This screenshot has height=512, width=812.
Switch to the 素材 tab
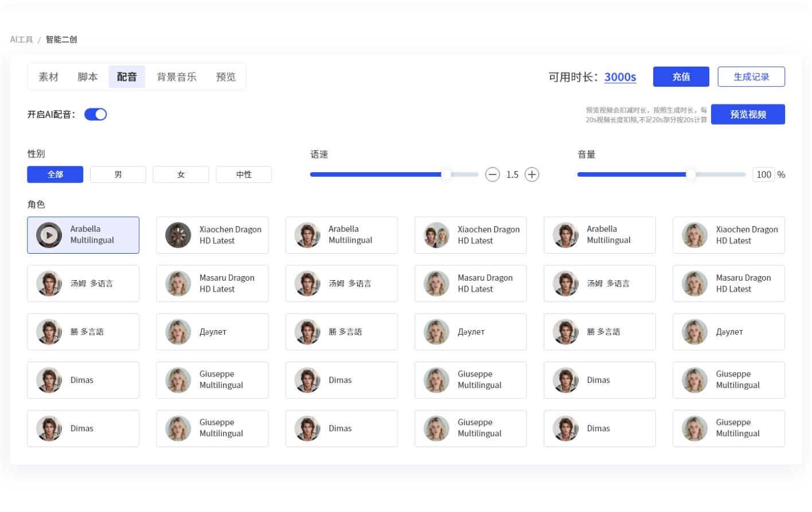49,77
